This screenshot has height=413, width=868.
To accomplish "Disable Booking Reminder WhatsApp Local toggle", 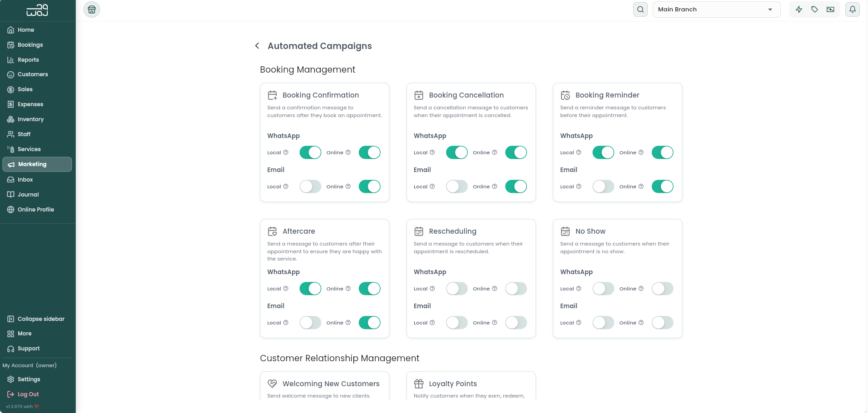I will [603, 152].
